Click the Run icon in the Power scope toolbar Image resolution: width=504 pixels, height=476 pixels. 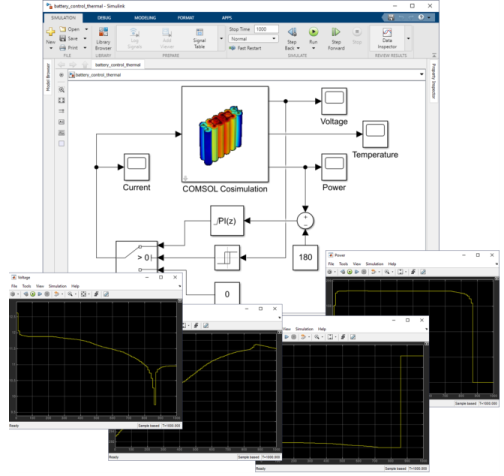(349, 272)
